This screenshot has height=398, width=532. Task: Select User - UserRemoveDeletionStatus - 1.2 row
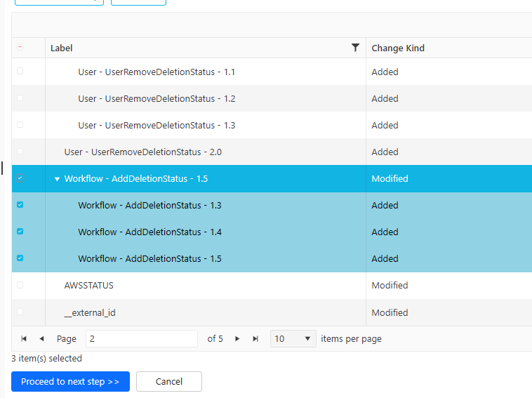click(156, 98)
